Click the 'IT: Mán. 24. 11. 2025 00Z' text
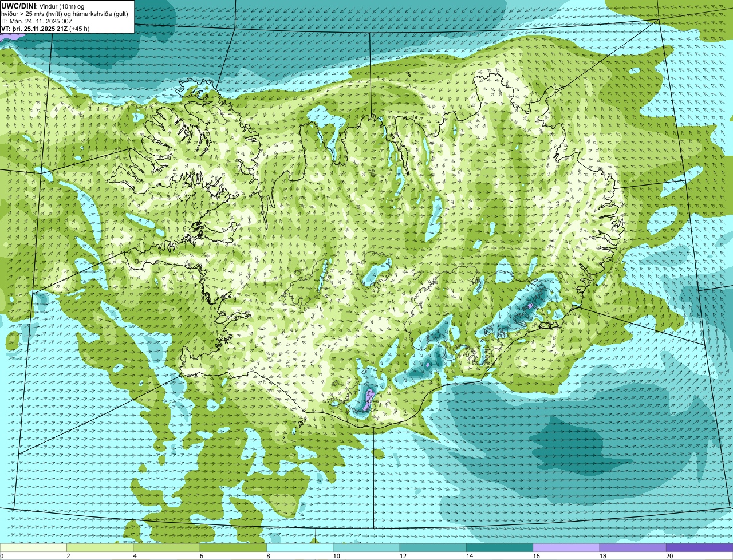 tap(37, 21)
